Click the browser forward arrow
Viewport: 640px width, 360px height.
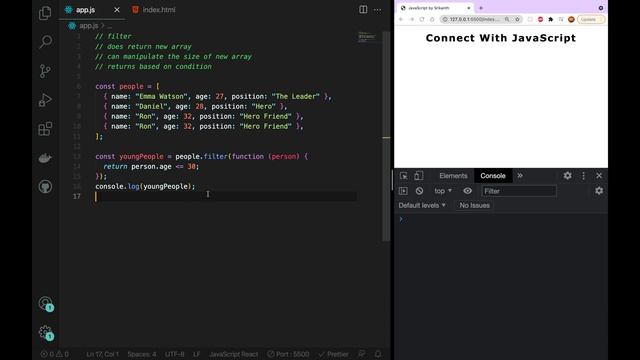[411, 19]
